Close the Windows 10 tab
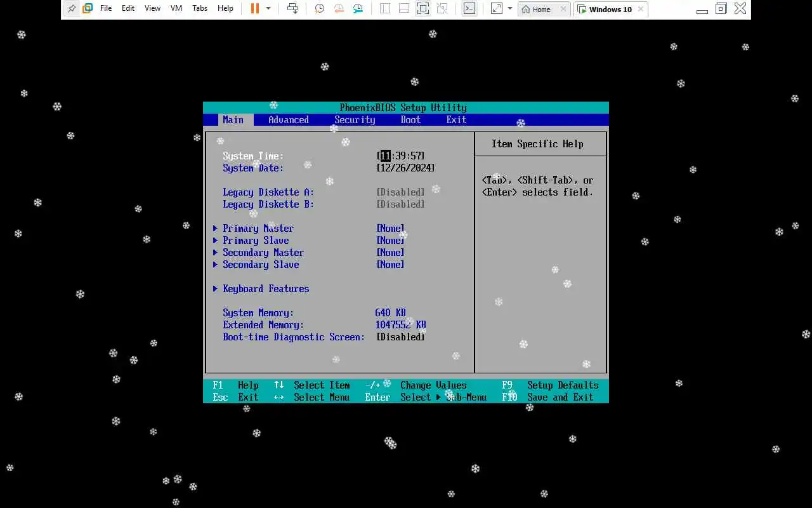This screenshot has height=508, width=812. coord(641,9)
